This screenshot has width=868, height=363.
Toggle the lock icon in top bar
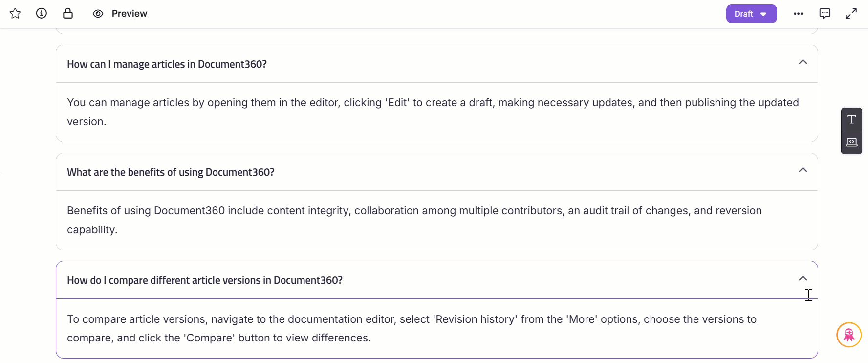point(68,14)
